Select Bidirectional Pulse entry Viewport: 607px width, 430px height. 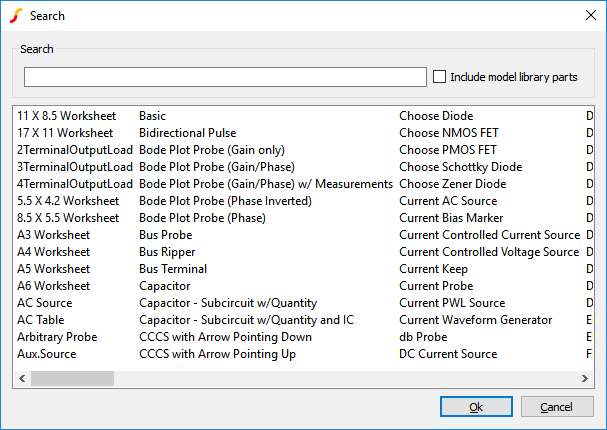coord(187,133)
